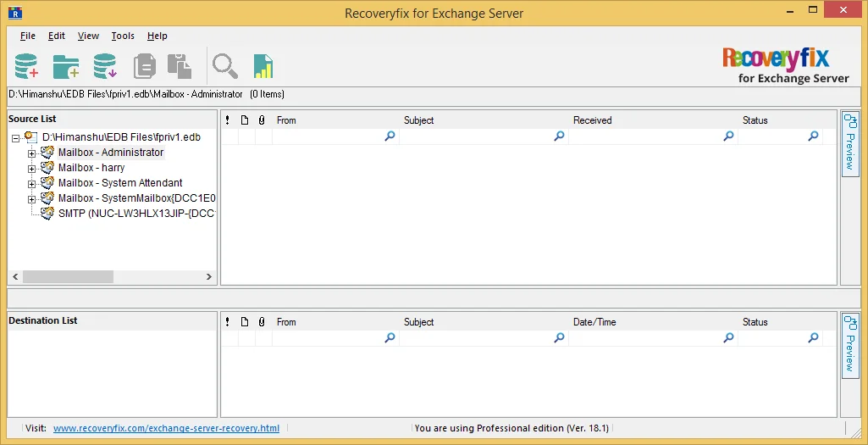Open the Tools menu

point(122,36)
